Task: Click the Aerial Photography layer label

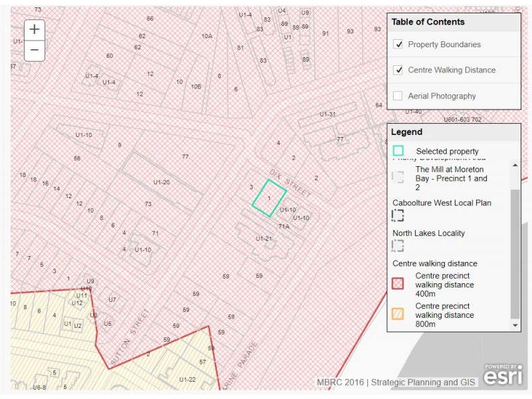Action: click(x=442, y=96)
